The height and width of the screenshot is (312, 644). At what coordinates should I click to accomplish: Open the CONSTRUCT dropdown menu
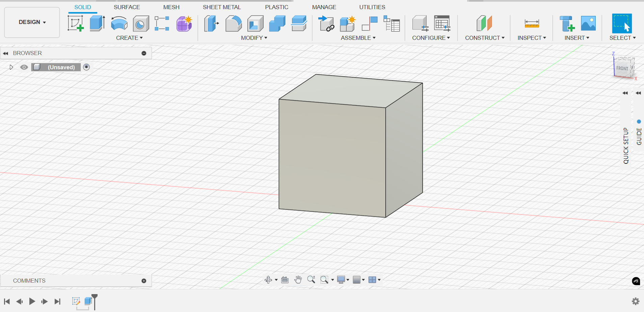click(x=485, y=38)
